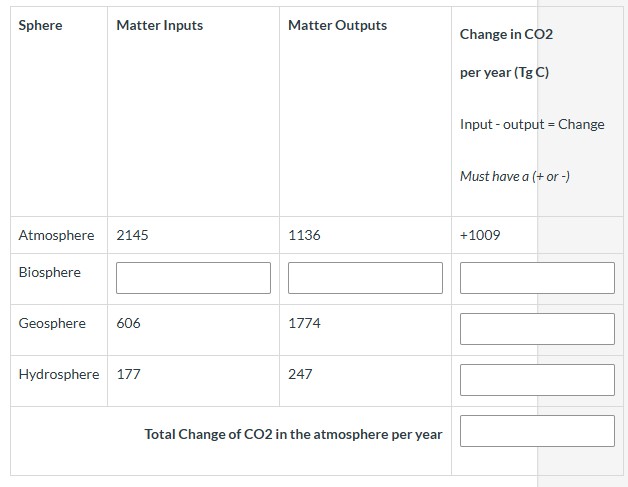Click the Atmosphere outputs value 1136

[304, 235]
